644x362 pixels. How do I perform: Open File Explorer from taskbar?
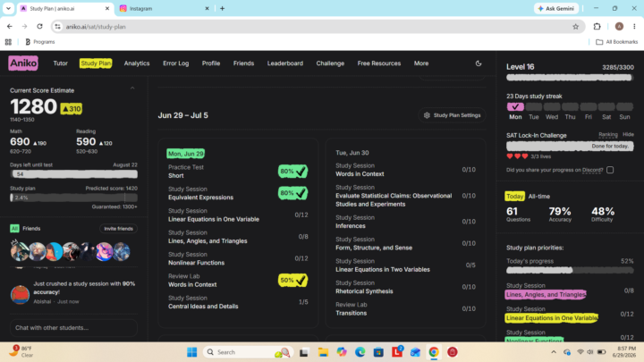tap(323, 352)
